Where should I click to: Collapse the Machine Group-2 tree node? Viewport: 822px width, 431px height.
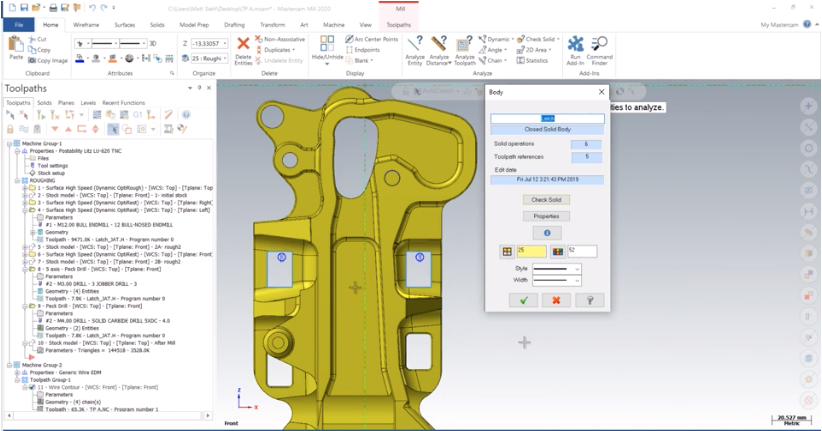(x=9, y=365)
